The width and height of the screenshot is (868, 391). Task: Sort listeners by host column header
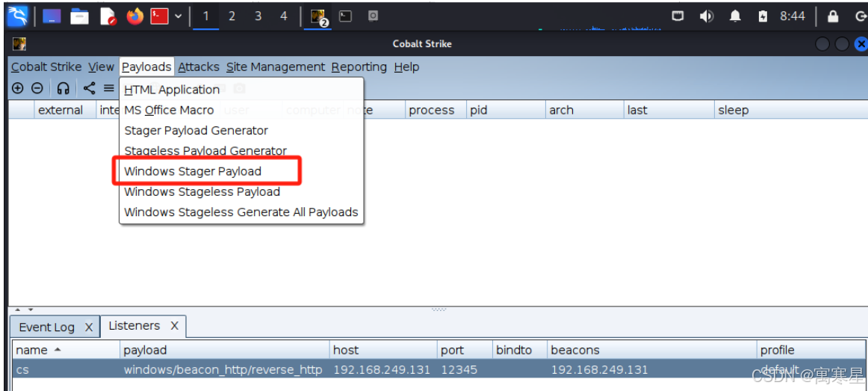tap(383, 350)
